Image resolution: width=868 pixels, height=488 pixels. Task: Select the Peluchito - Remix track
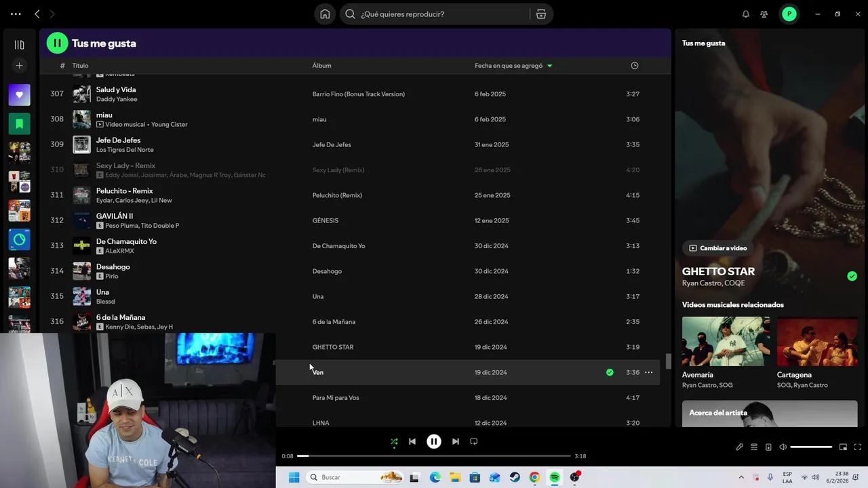click(x=124, y=191)
